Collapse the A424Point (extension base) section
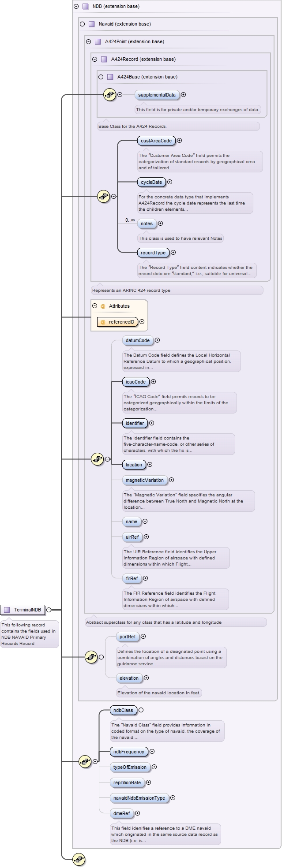This screenshot has width=282, height=868. [x=88, y=42]
